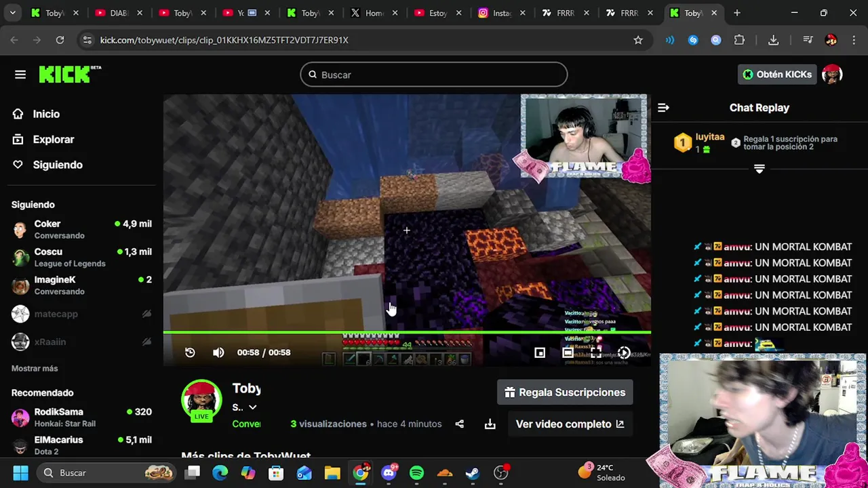The width and height of the screenshot is (868, 488).
Task: Go back in browser history
Action: pyautogui.click(x=14, y=40)
